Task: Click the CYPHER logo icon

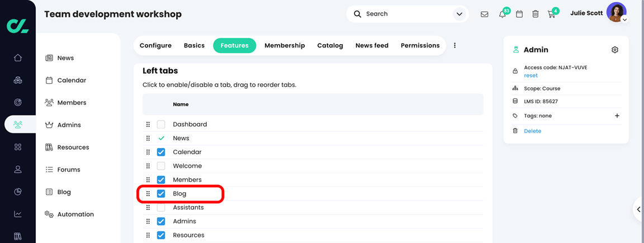Action: (18, 26)
